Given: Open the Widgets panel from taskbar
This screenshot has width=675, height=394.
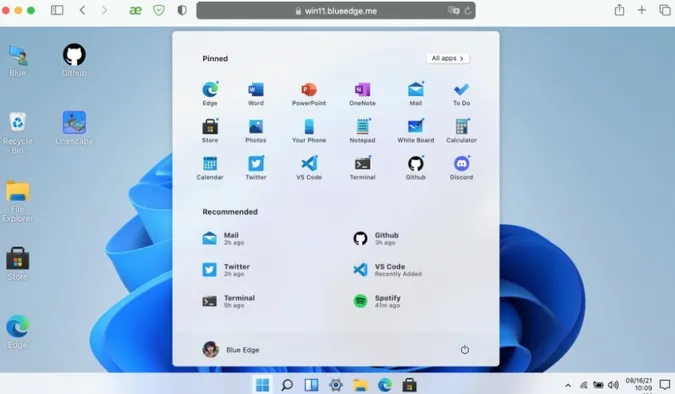Looking at the screenshot, I should click(311, 385).
